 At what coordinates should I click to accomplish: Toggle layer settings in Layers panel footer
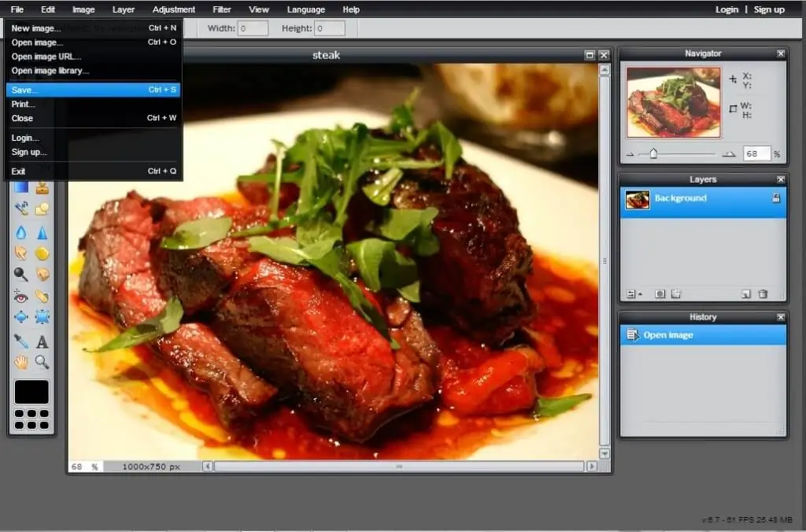[632, 294]
